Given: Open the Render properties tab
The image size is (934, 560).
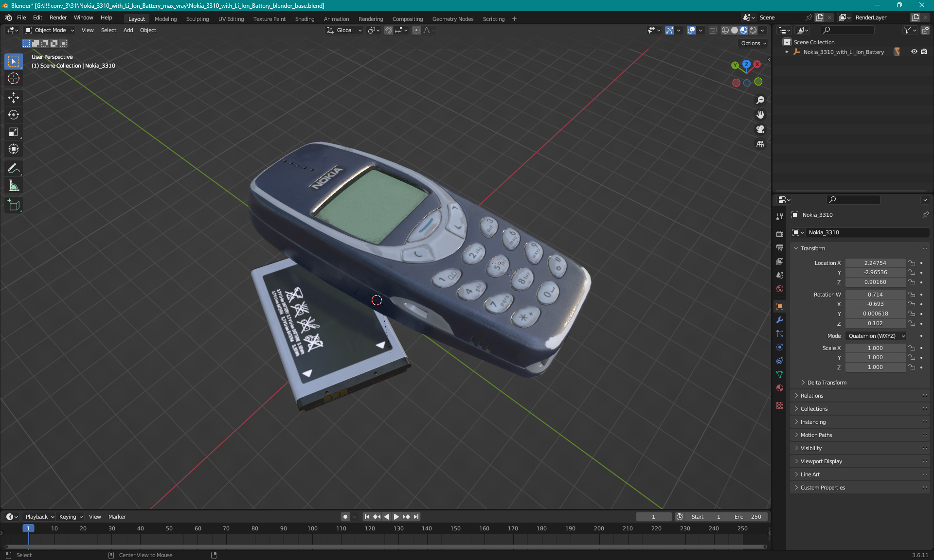Looking at the screenshot, I should coord(780,234).
